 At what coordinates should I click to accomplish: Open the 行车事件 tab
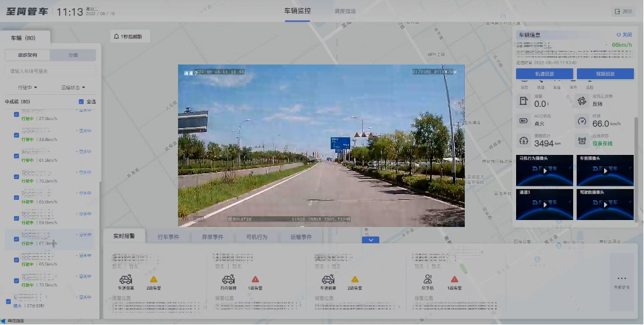click(x=169, y=237)
